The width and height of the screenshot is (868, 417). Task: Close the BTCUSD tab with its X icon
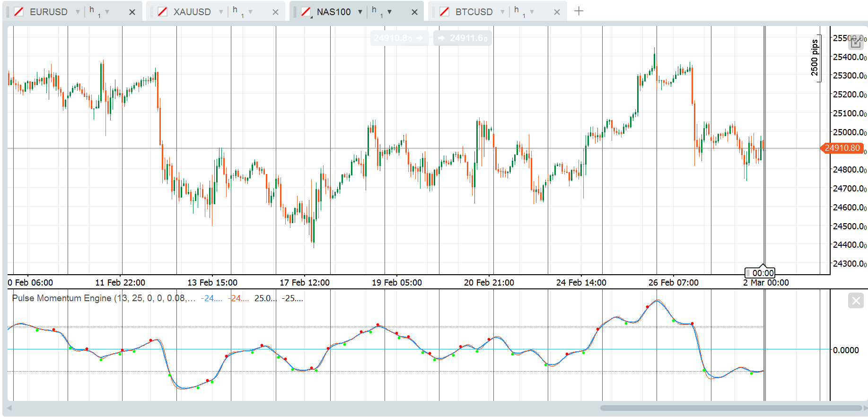557,12
